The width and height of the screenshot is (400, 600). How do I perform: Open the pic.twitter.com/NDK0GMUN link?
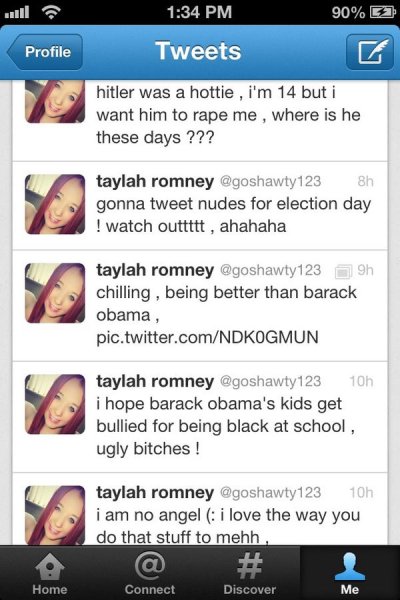point(207,338)
